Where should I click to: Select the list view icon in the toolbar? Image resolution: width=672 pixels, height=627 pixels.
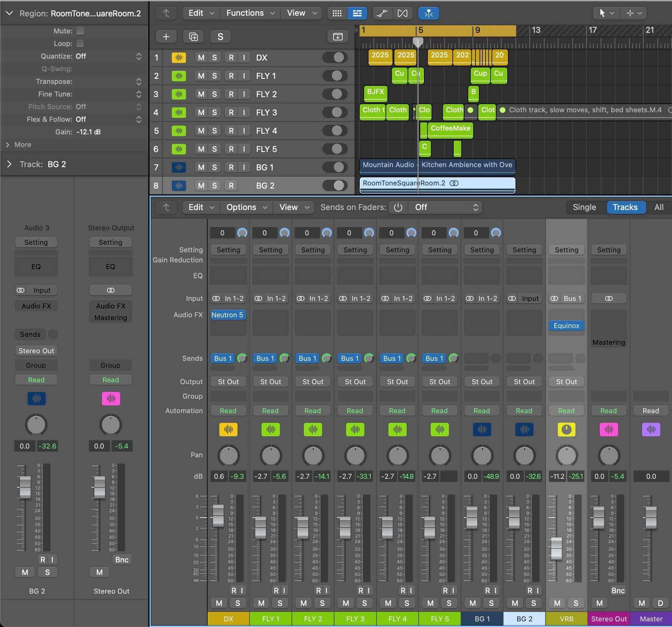357,13
